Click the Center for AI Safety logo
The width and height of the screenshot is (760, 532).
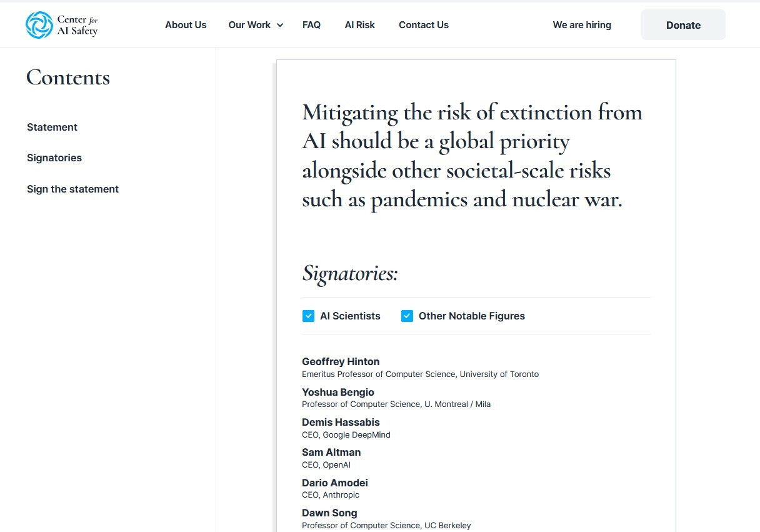tap(62, 25)
